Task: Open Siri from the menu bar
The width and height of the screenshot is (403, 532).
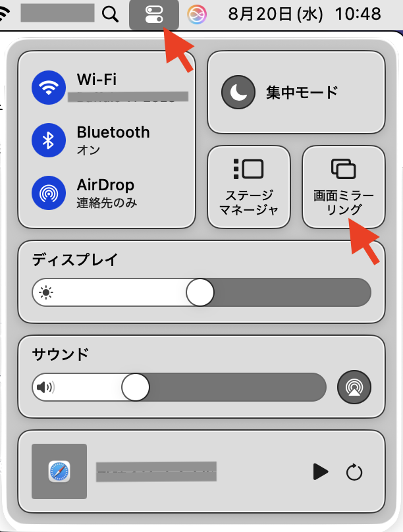Action: coord(197,15)
